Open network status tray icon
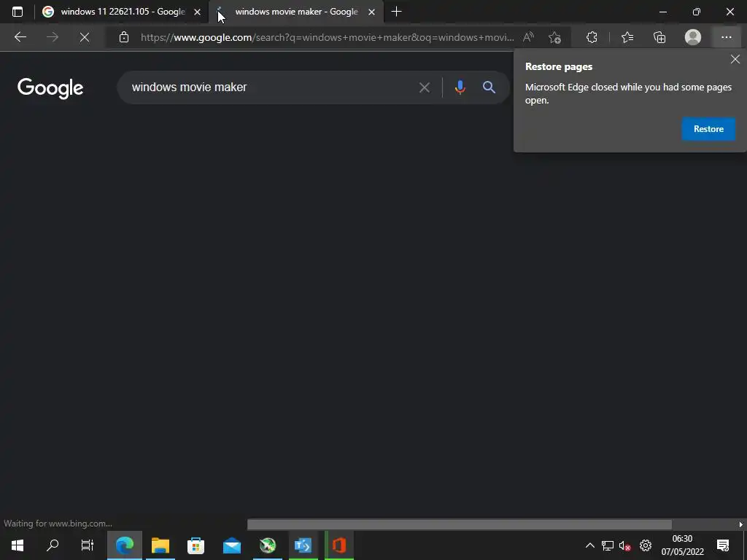This screenshot has height=560, width=747. coord(608,545)
